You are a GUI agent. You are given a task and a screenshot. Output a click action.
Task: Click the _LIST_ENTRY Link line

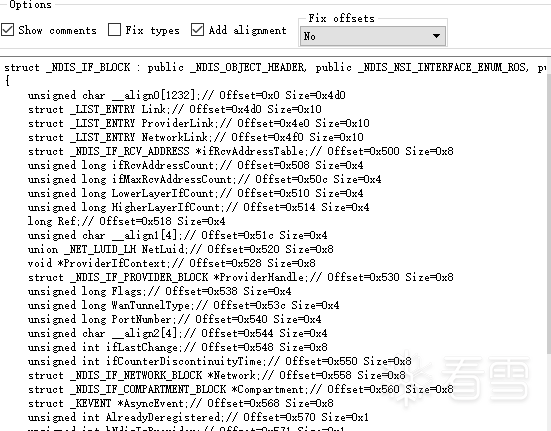tap(175, 109)
